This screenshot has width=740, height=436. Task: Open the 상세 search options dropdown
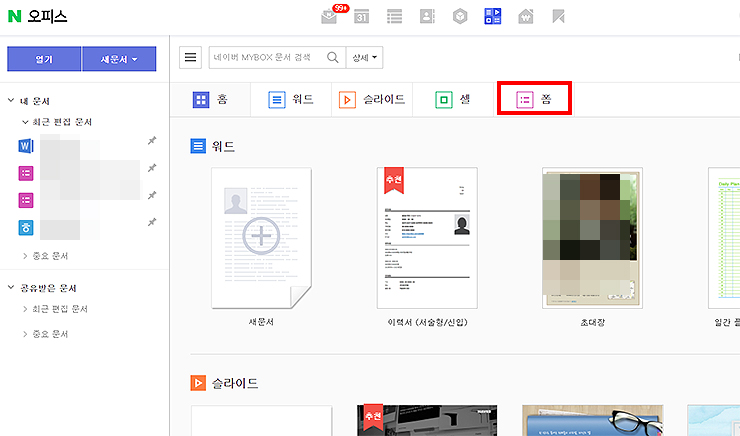point(364,58)
